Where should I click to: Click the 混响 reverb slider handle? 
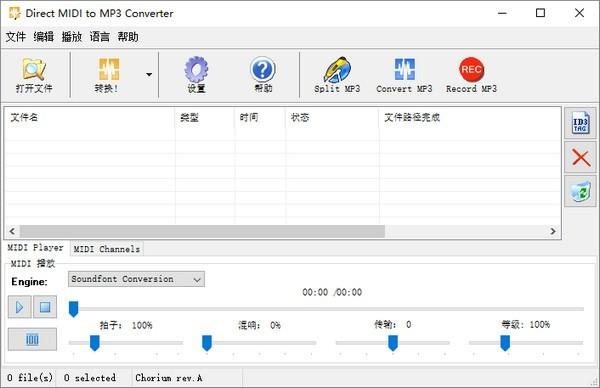[x=207, y=343]
